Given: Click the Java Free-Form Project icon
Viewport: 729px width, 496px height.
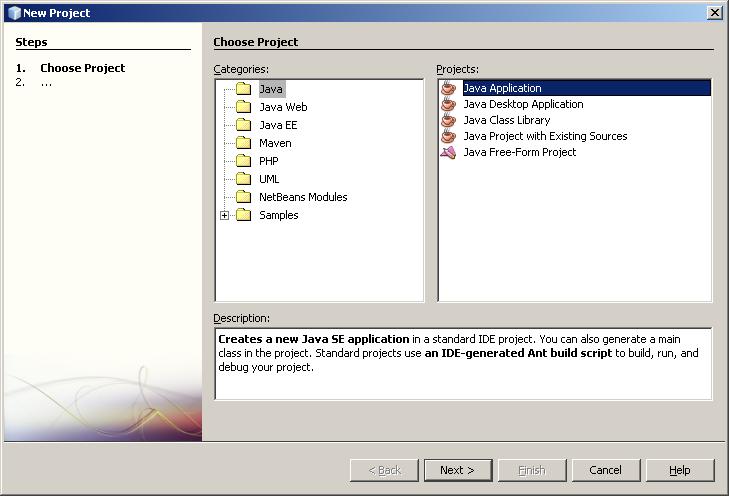Looking at the screenshot, I should (x=448, y=152).
